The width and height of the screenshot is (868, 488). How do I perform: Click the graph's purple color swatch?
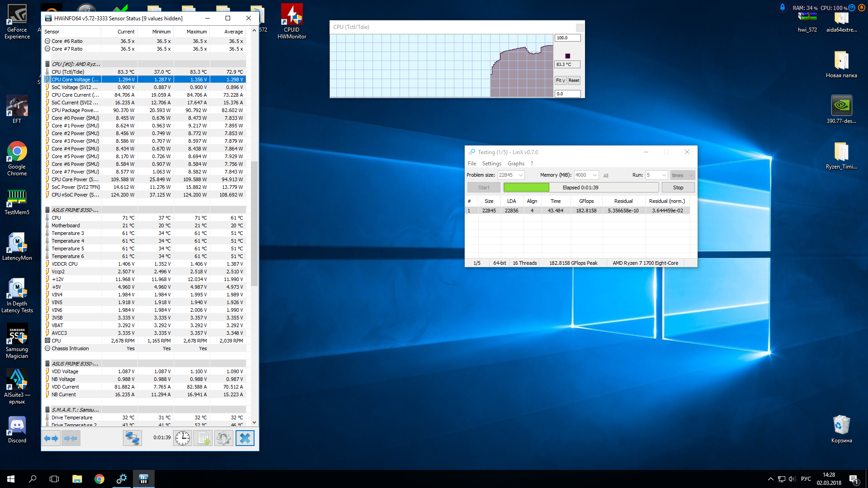(568, 56)
